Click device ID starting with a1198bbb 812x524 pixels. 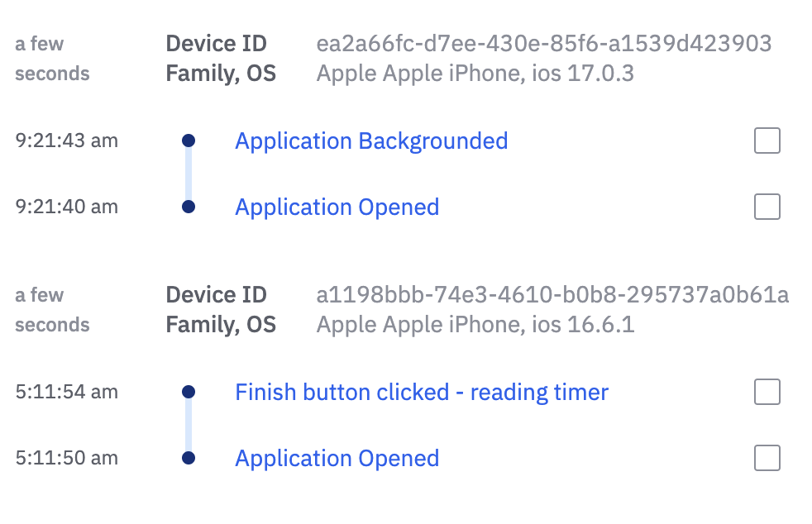(x=552, y=295)
